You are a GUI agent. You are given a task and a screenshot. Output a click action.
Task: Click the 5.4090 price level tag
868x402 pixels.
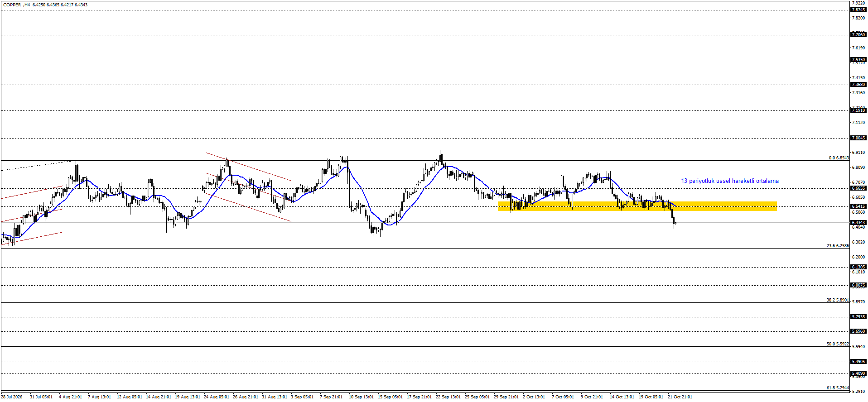click(858, 374)
